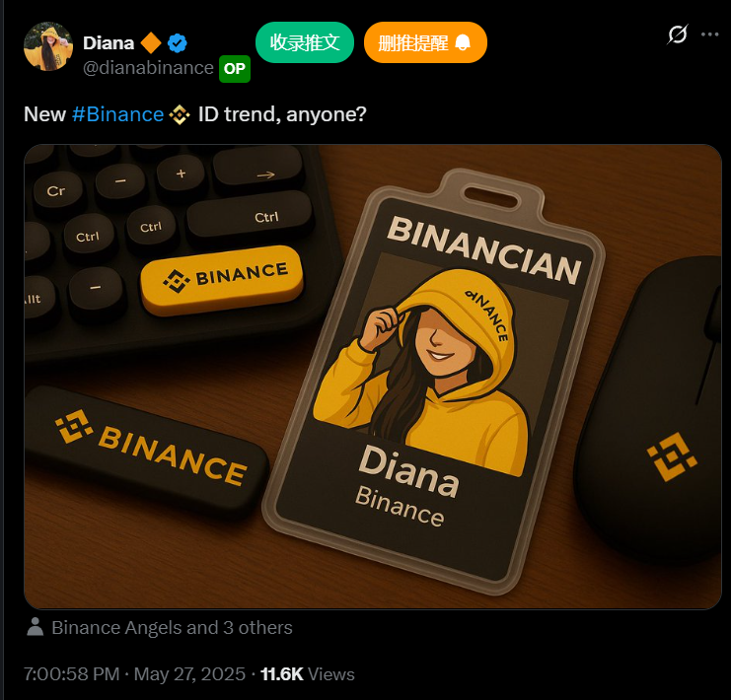731x700 pixels.
Task: Open Diana's profile avatar picture
Action: [x=48, y=46]
